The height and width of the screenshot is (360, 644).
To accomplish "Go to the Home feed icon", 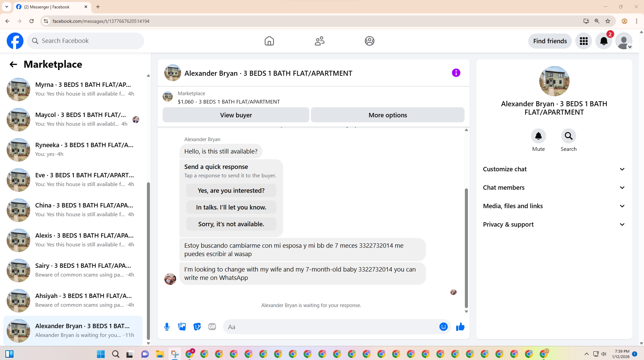I will click(269, 41).
